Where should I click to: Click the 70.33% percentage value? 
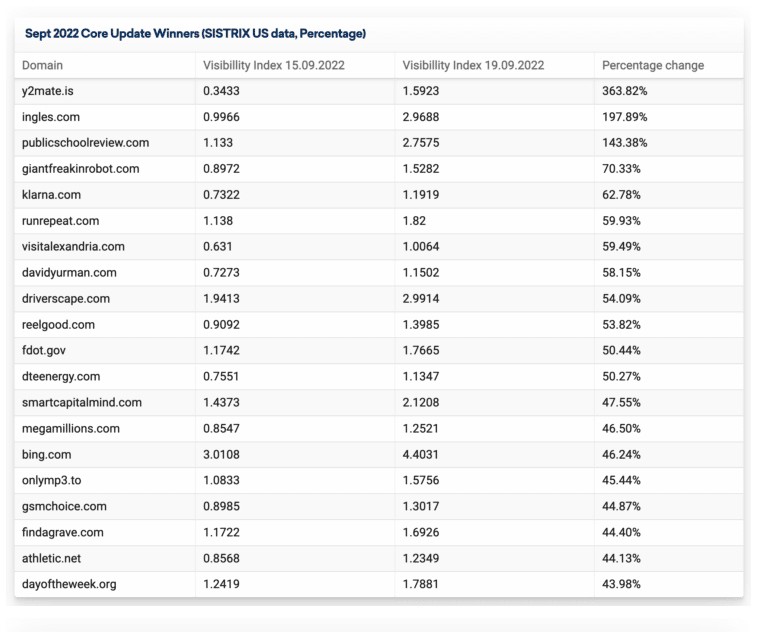[621, 169]
